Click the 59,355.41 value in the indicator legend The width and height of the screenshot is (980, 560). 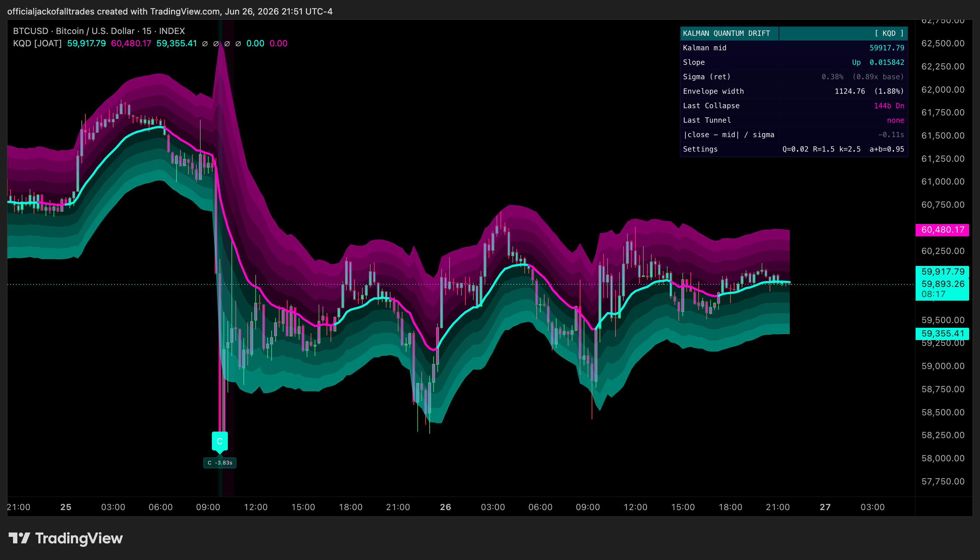tap(176, 43)
